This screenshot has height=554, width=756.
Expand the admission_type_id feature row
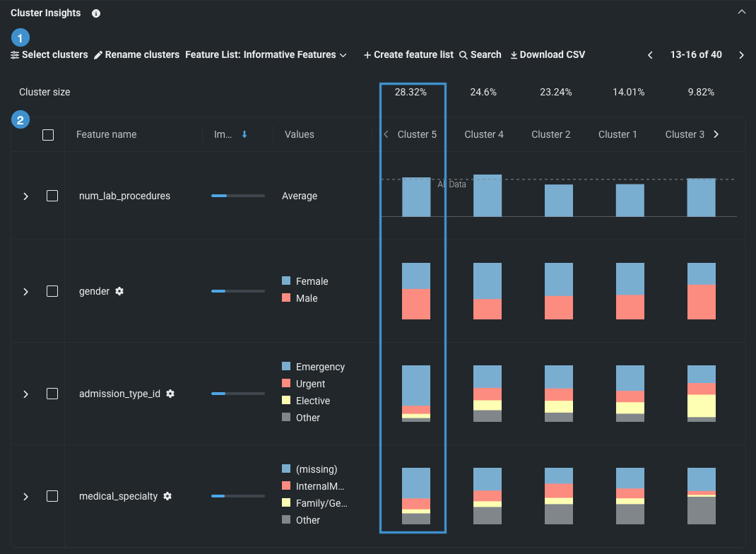click(x=26, y=394)
